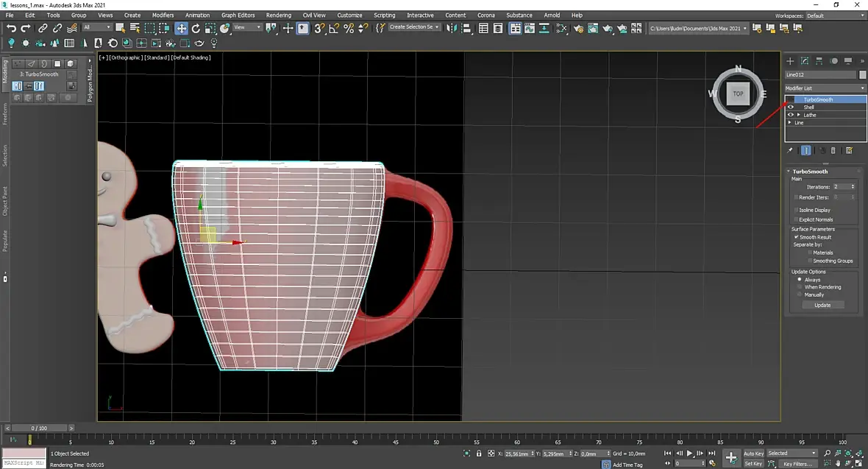Open the Mirror tool
Image resolution: width=868 pixels, height=469 pixels.
click(x=451, y=28)
